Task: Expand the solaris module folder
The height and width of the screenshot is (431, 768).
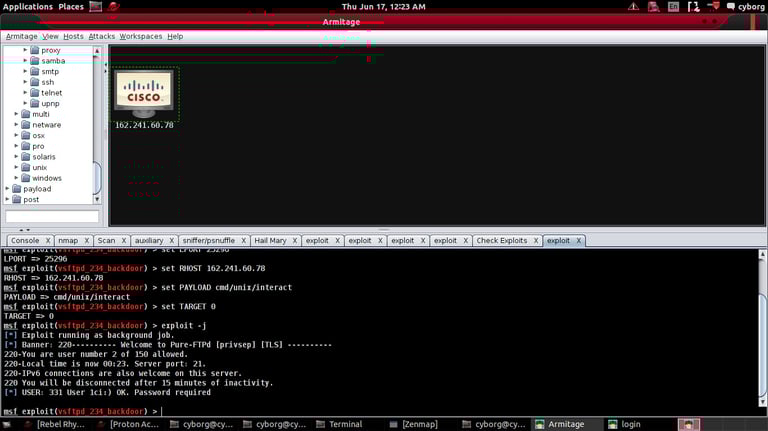Action: [x=16, y=156]
